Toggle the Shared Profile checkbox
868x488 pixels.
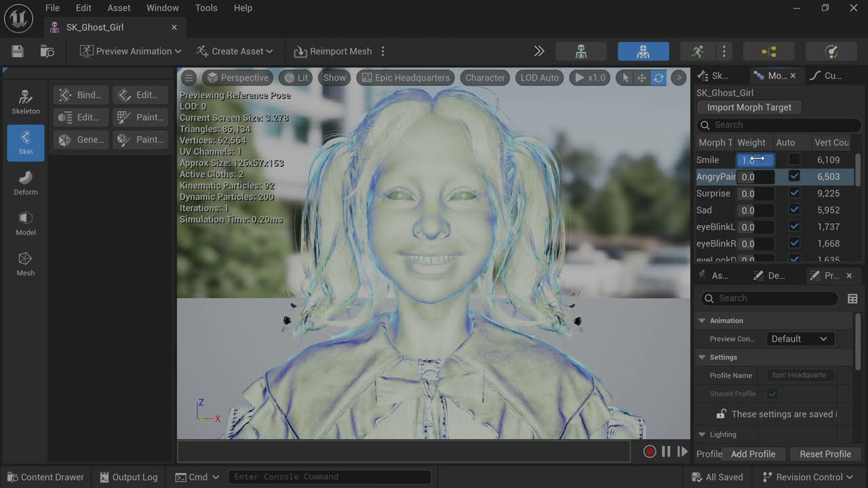tap(772, 394)
